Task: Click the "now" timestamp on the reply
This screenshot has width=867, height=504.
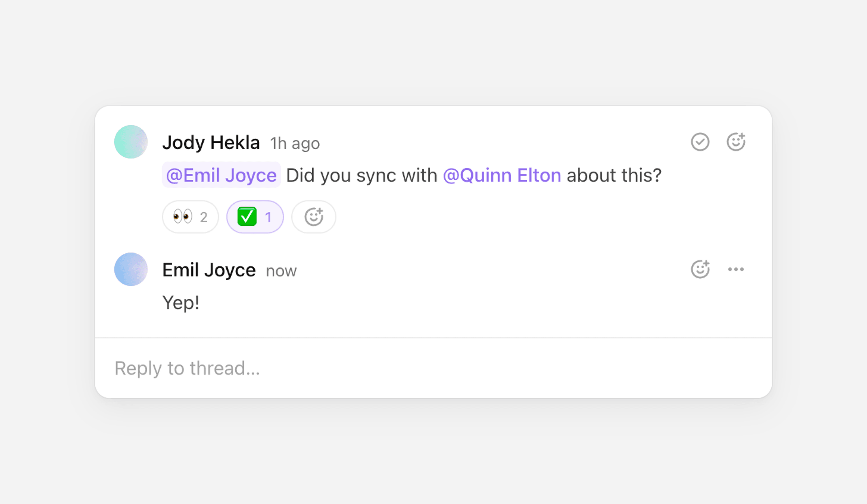Action: [281, 271]
